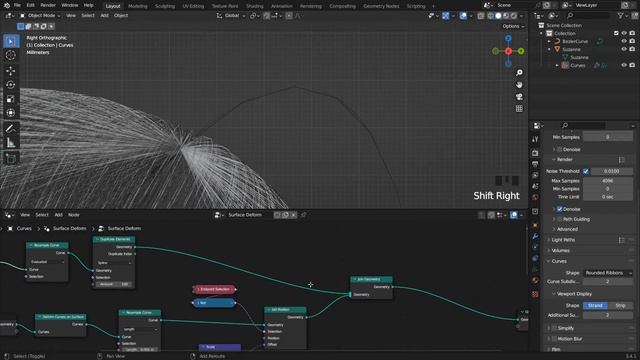Expand Curves object in the outliner
This screenshot has height=360, width=640.
(x=557, y=65)
